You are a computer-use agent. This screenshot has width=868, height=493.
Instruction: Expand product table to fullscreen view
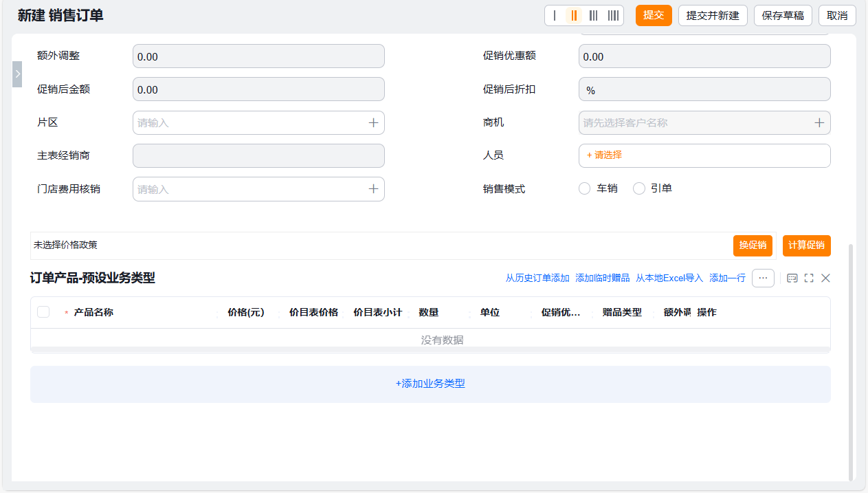click(x=809, y=278)
